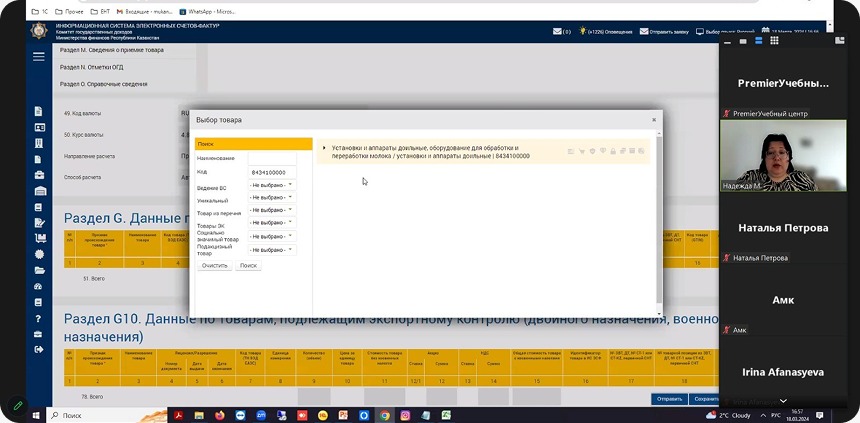
Task: Open the Товар из перечня dropdown
Action: [x=271, y=210]
